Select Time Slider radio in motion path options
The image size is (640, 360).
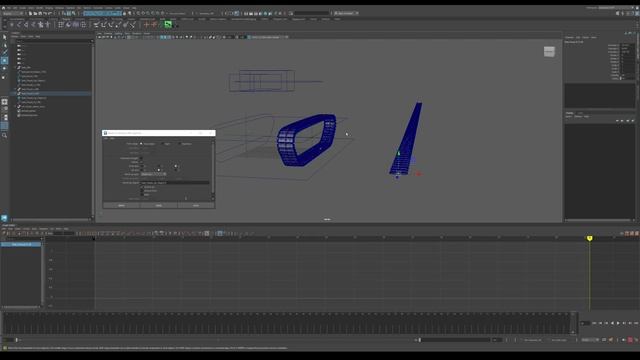click(141, 144)
